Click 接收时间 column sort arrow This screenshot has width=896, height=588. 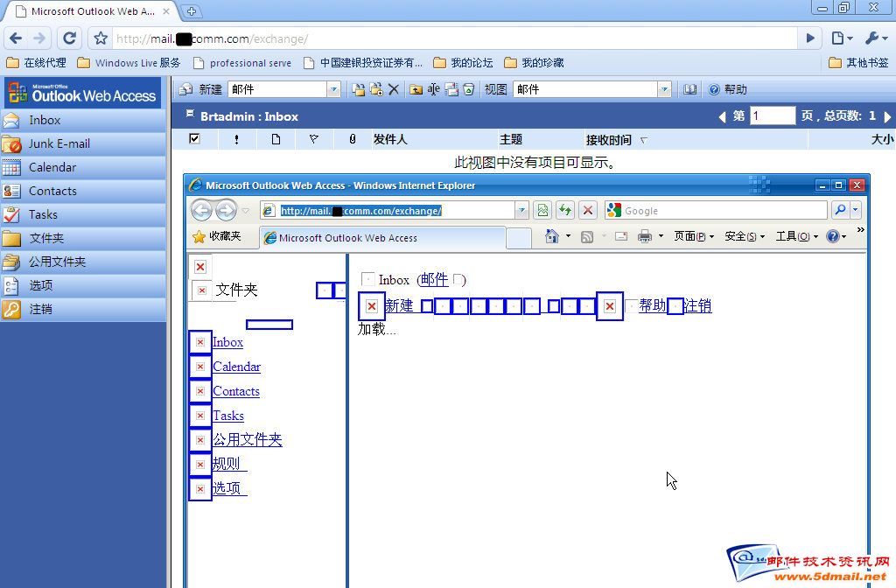[644, 140]
